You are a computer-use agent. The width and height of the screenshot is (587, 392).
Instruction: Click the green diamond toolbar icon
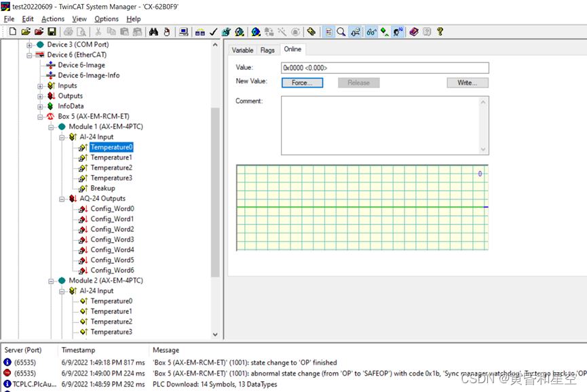385,32
